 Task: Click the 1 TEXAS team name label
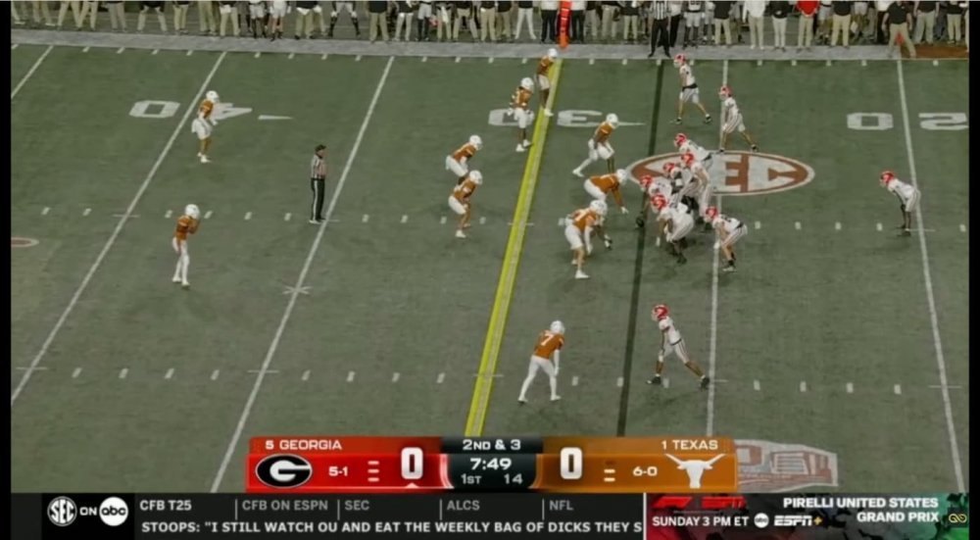pyautogui.click(x=689, y=445)
